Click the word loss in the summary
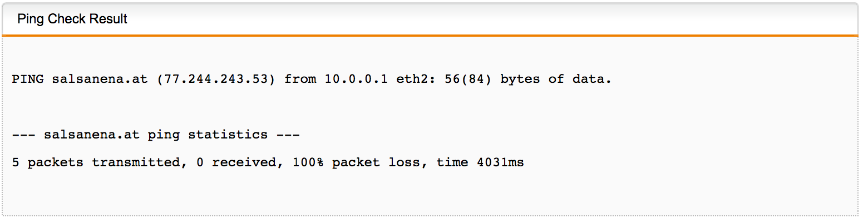 [405, 163]
